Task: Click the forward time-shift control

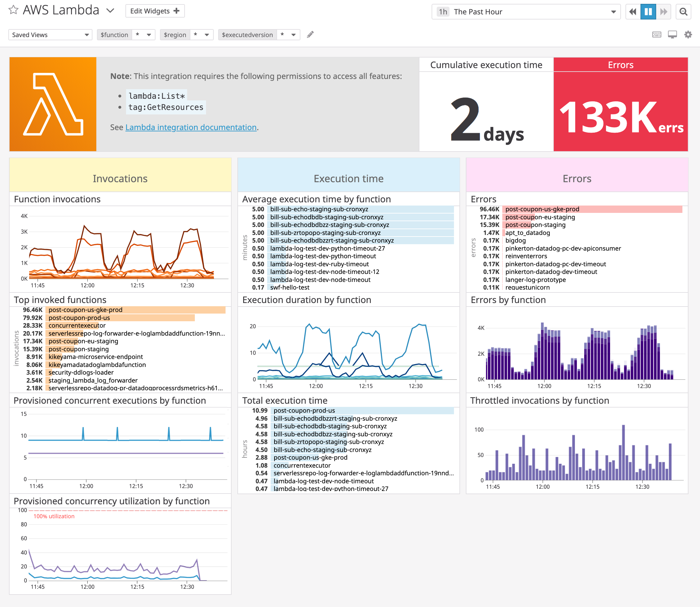Action: (x=664, y=11)
